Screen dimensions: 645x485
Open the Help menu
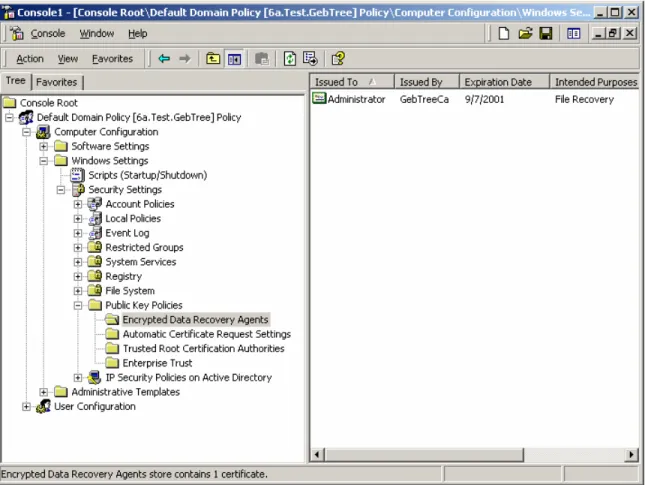[137, 33]
